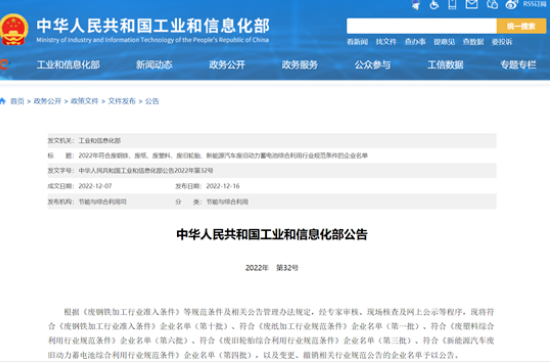Select the 政务服务 navigation item
Viewport: 550px width, 363px height.
(300, 65)
